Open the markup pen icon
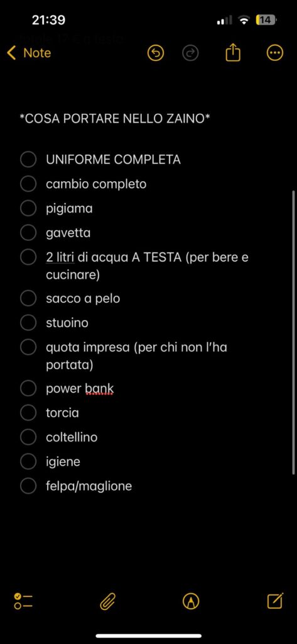The image size is (297, 644). point(191,602)
